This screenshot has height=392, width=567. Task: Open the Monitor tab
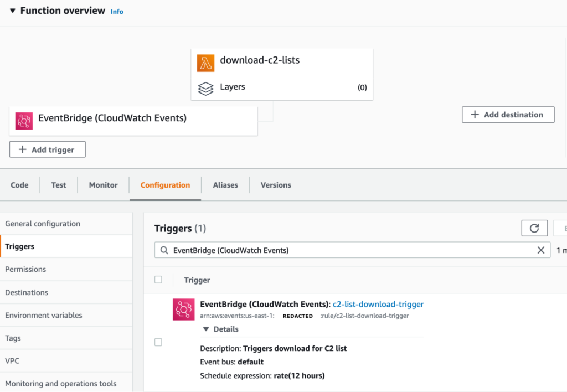[103, 185]
